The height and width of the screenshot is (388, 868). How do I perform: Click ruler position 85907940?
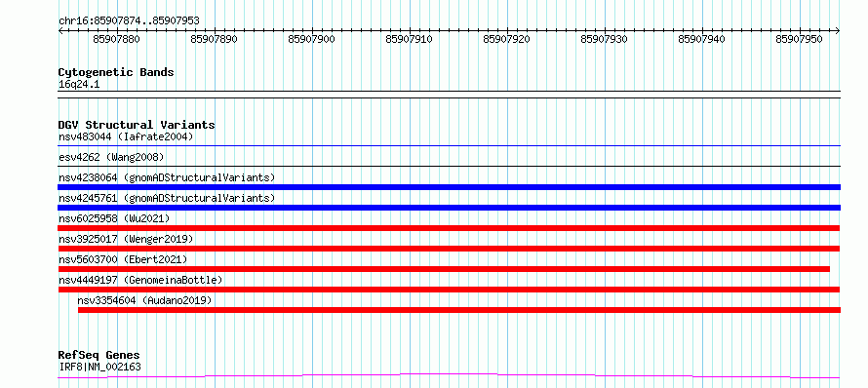tap(701, 39)
